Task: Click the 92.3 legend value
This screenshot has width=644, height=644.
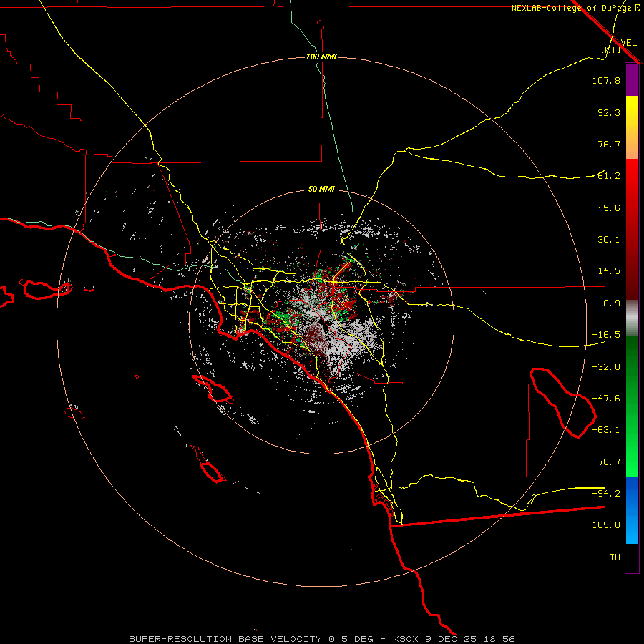Action: (x=609, y=112)
